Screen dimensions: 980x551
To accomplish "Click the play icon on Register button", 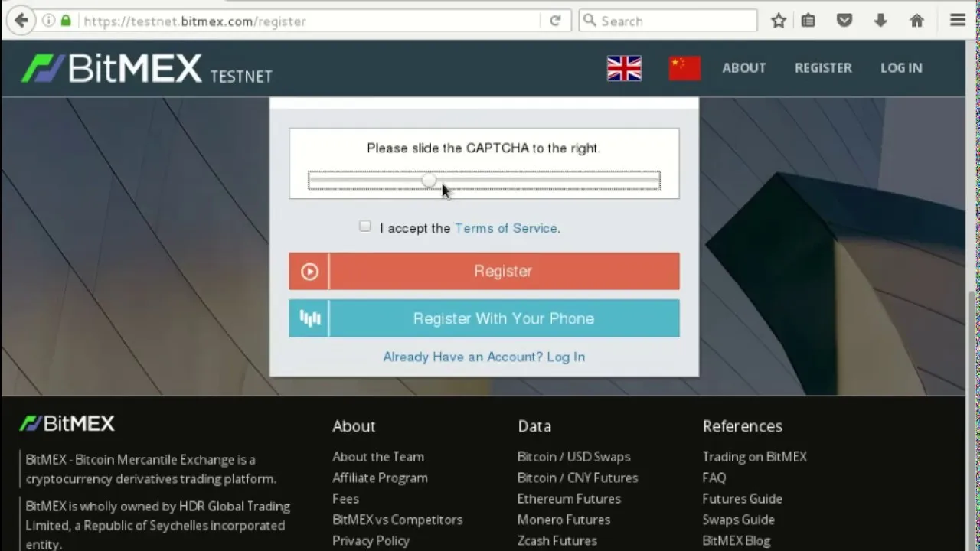I will pyautogui.click(x=309, y=271).
